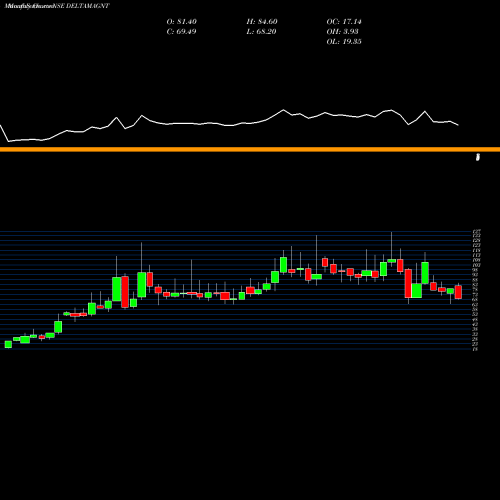Click the 'NSE DELTAMAGNT' chart title
The image size is (500, 500).
(x=80, y=6)
